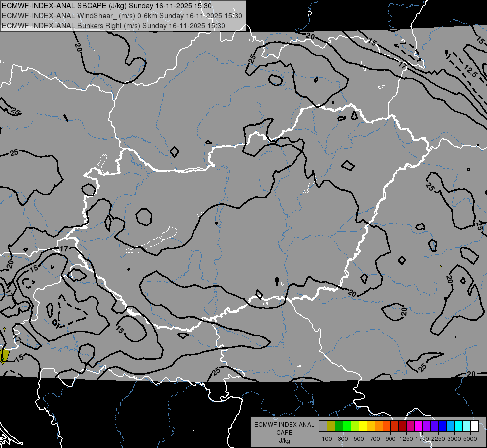The image size is (487, 448).
Task: Pick the bright magenta legend swatch
Action: [x=419, y=426]
